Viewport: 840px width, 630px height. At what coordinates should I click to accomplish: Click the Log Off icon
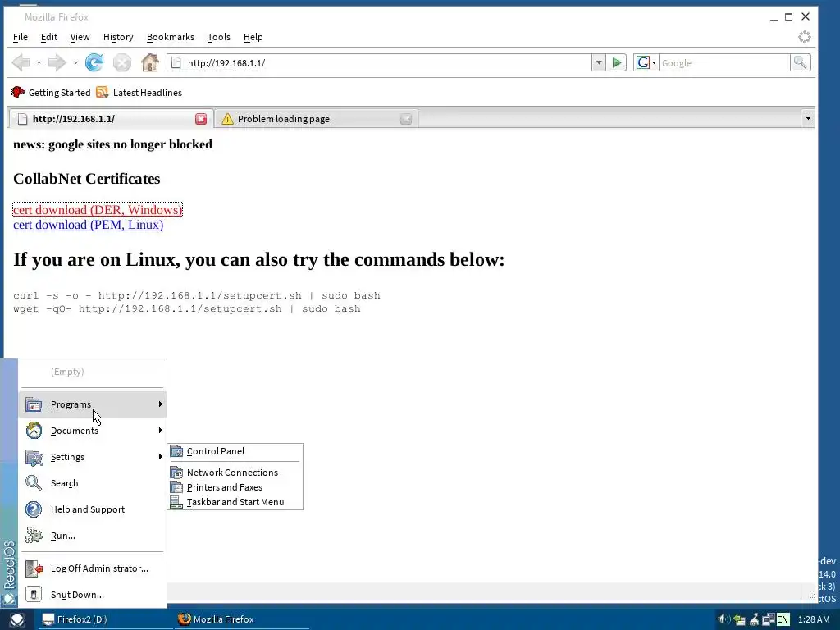click(34, 568)
